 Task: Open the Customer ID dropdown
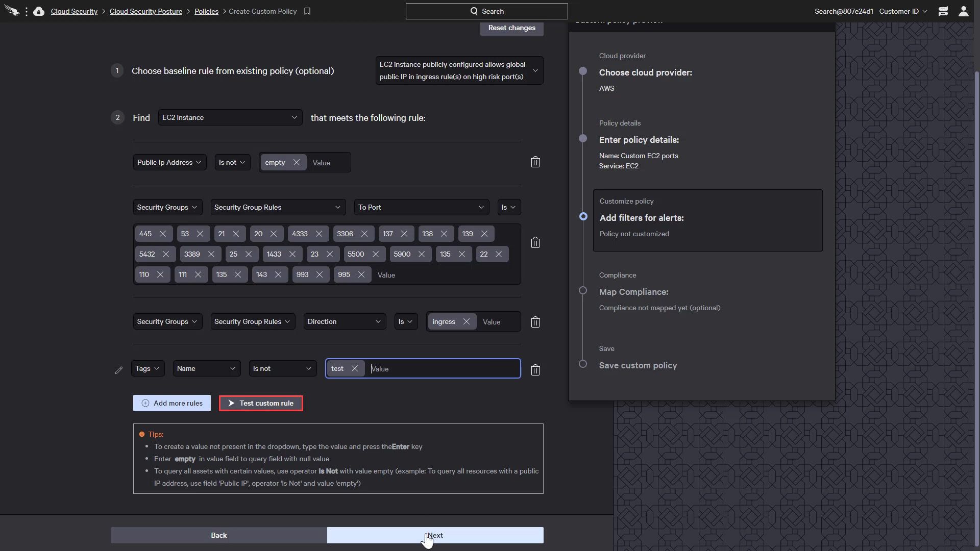[x=903, y=11]
